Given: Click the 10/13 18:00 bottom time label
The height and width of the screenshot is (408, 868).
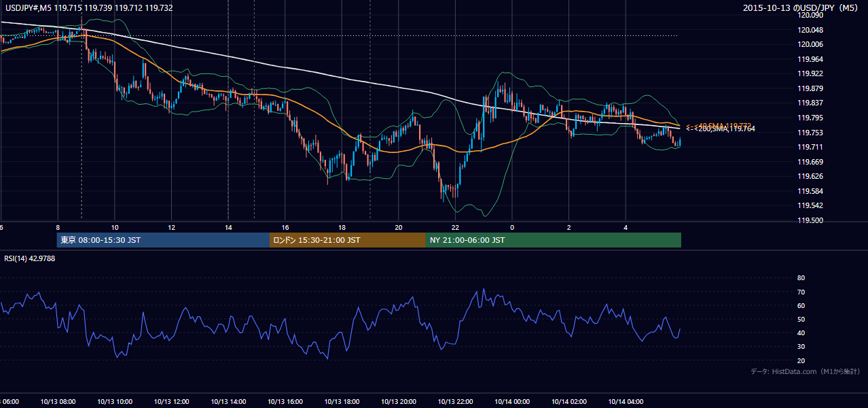Looking at the screenshot, I should coord(342,402).
